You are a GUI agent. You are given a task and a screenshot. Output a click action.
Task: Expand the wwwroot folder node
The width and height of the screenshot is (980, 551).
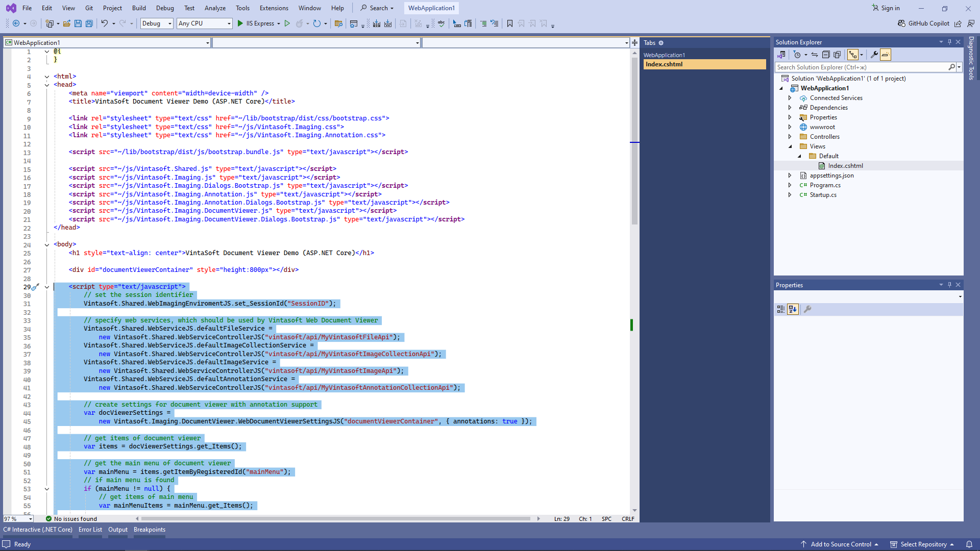pos(790,127)
